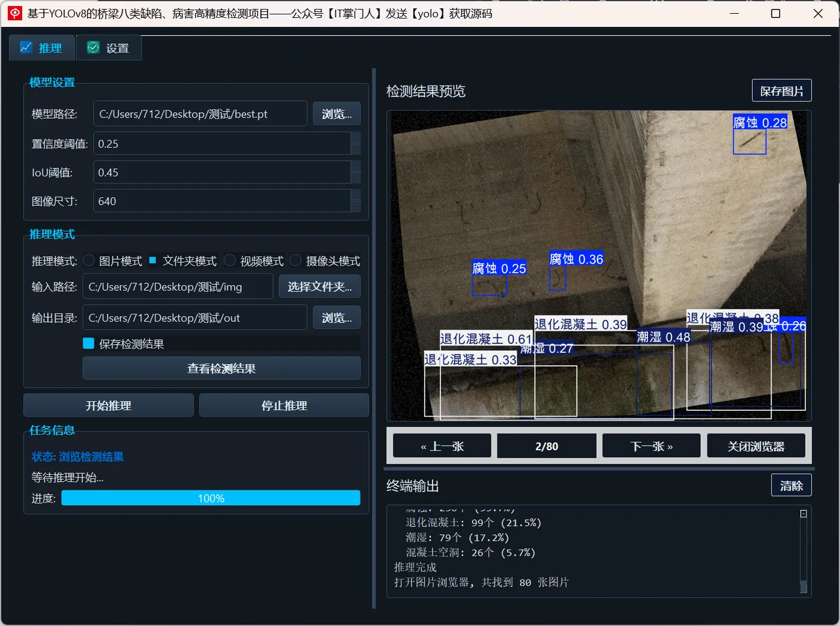Screen dimensions: 840x626
Task: Click the 潮湿: 79个 terminal line
Action: [x=457, y=537]
